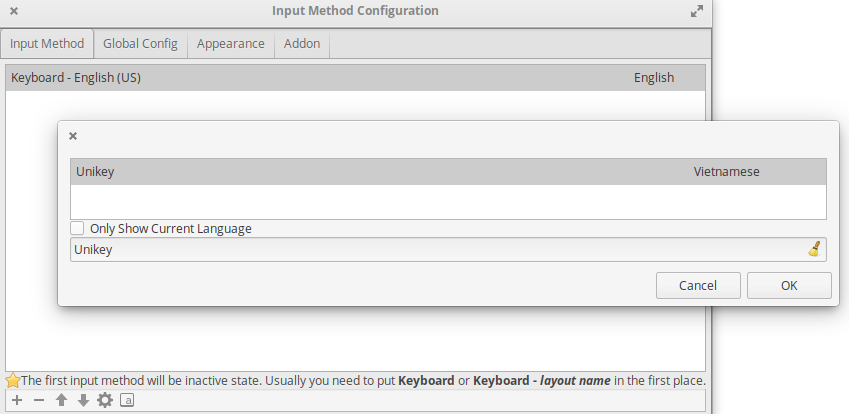Screen dimensions: 849x414
Task: Close the add input method dialog
Action: (x=73, y=136)
